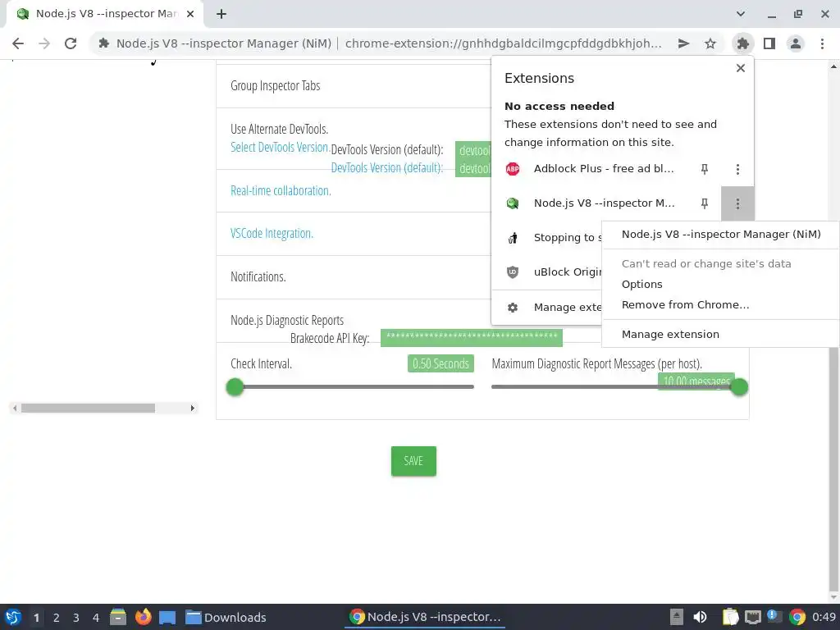Screen dimensions: 840x630
Task: Pin the Adblock Plus extension
Action: click(x=705, y=169)
